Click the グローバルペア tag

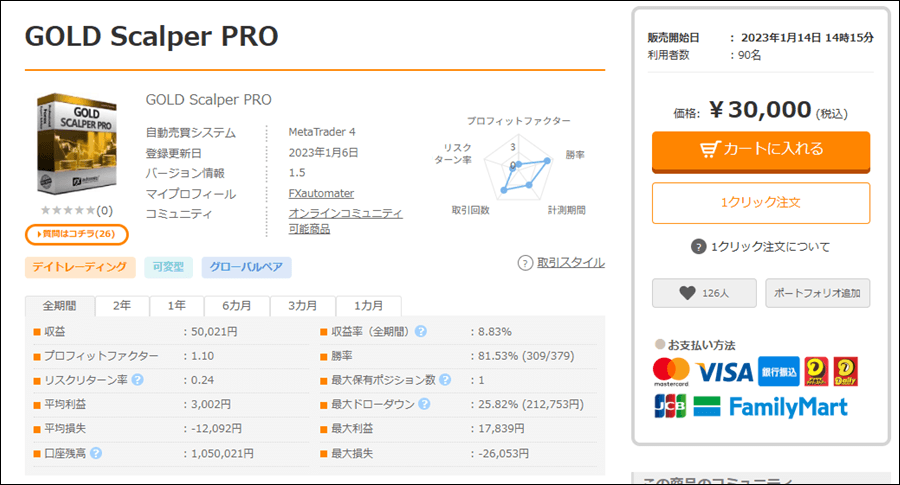click(246, 267)
